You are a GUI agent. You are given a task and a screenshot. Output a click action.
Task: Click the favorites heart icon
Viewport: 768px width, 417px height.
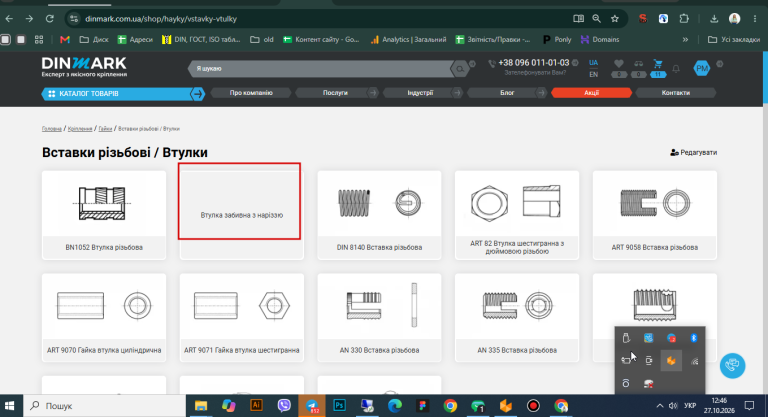point(619,64)
